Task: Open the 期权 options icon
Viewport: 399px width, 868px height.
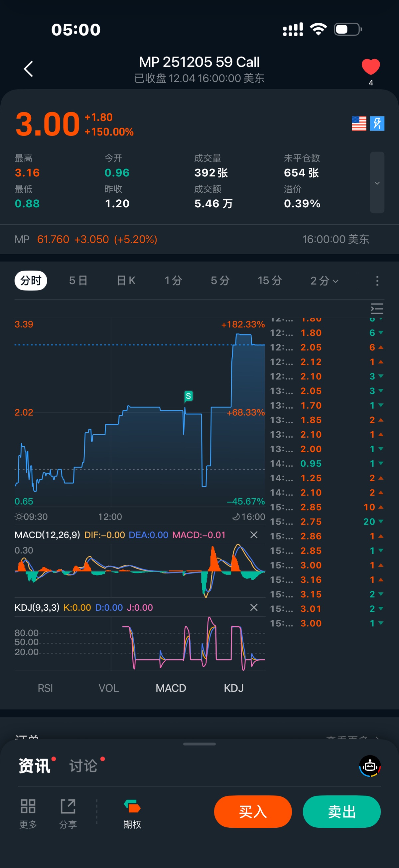Action: point(132,807)
